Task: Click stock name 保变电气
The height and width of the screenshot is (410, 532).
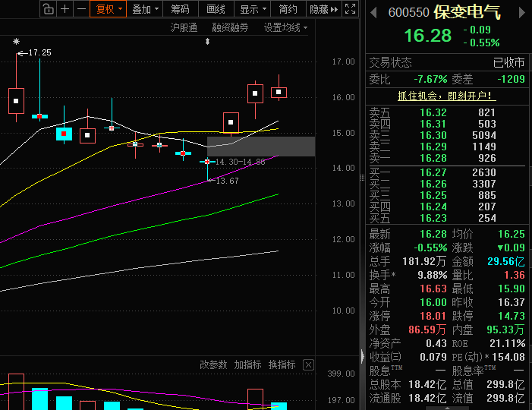Action: coord(467,12)
